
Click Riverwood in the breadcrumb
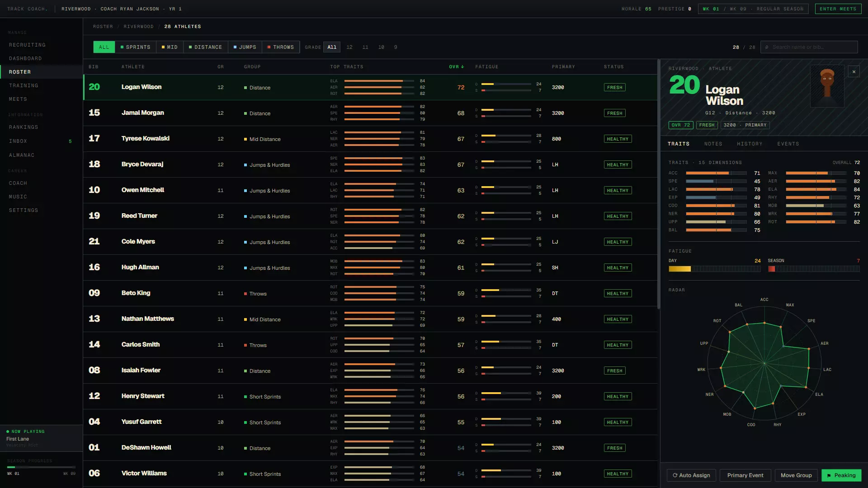coord(138,27)
